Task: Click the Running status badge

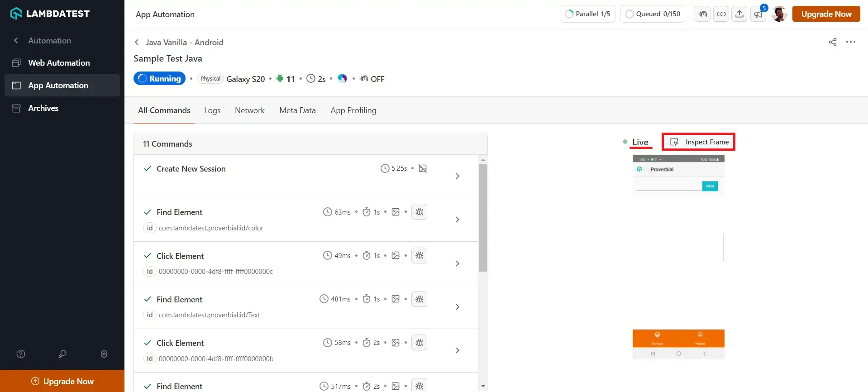Action: 160,78
